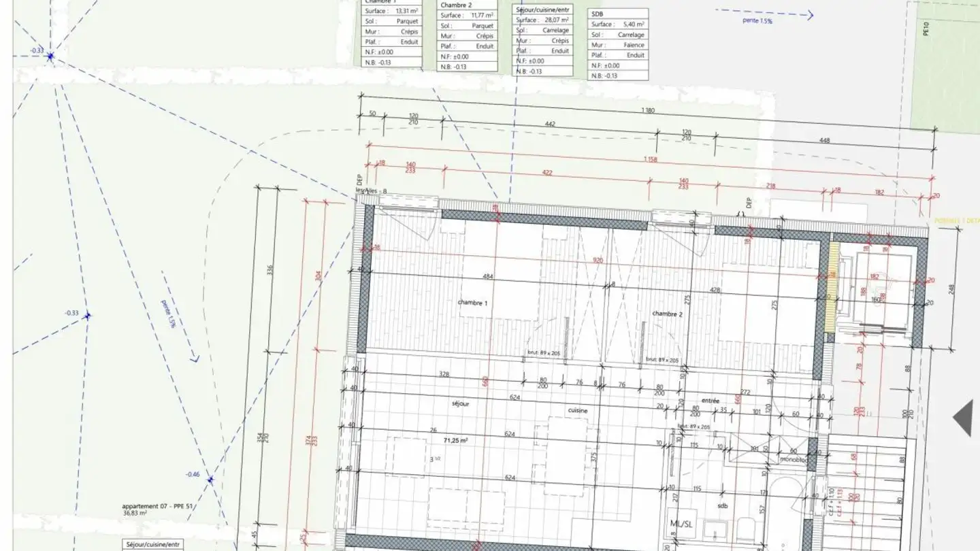Click the ML/SL appliance symbol in bathroom
This screenshot has width=980, height=551.
683,523
